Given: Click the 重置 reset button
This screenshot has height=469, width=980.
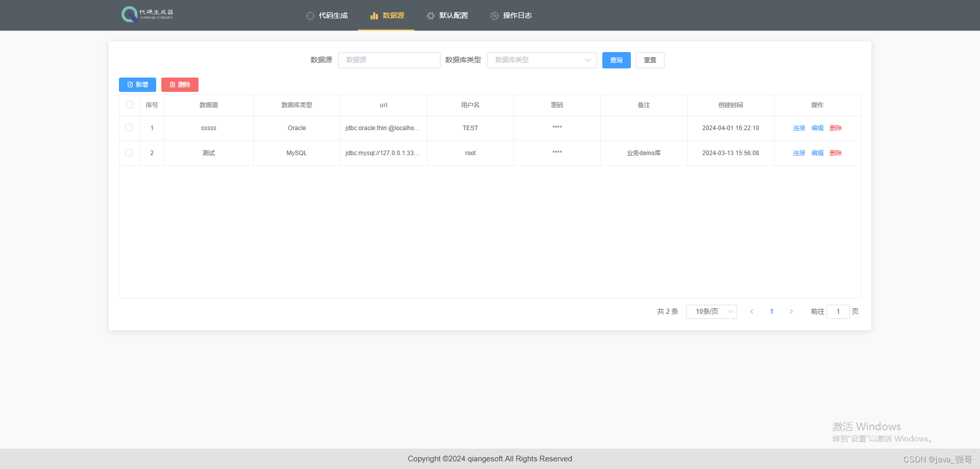Looking at the screenshot, I should 650,60.
